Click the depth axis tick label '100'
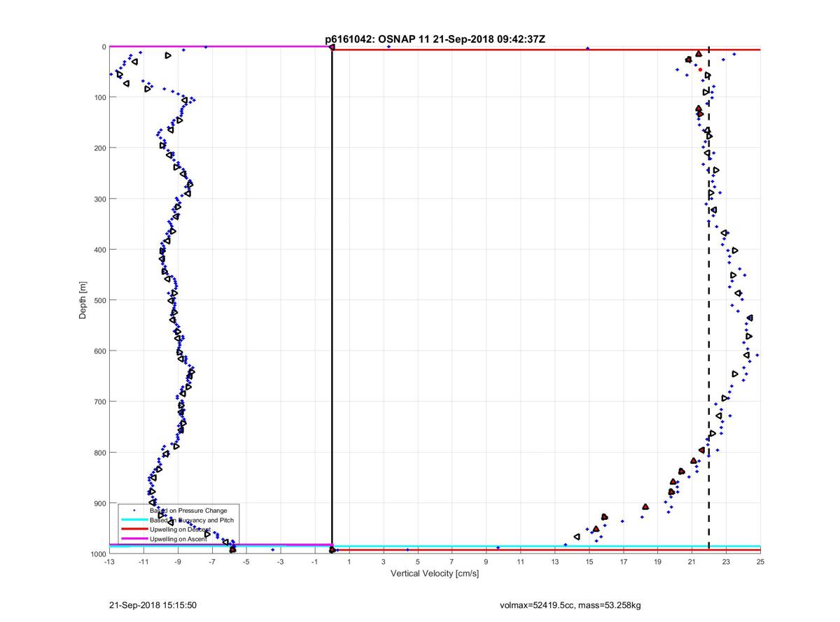Viewport: 840px width, 622px height. point(99,97)
